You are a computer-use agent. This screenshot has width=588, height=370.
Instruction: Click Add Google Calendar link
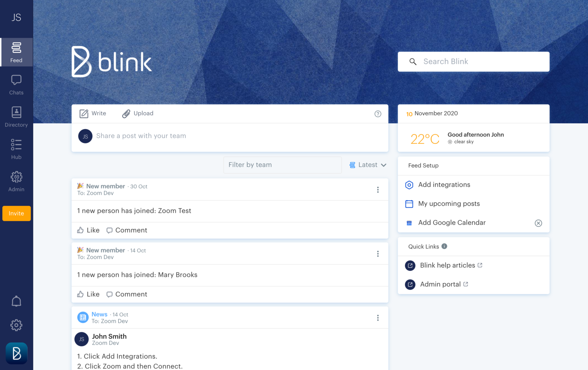(x=452, y=223)
